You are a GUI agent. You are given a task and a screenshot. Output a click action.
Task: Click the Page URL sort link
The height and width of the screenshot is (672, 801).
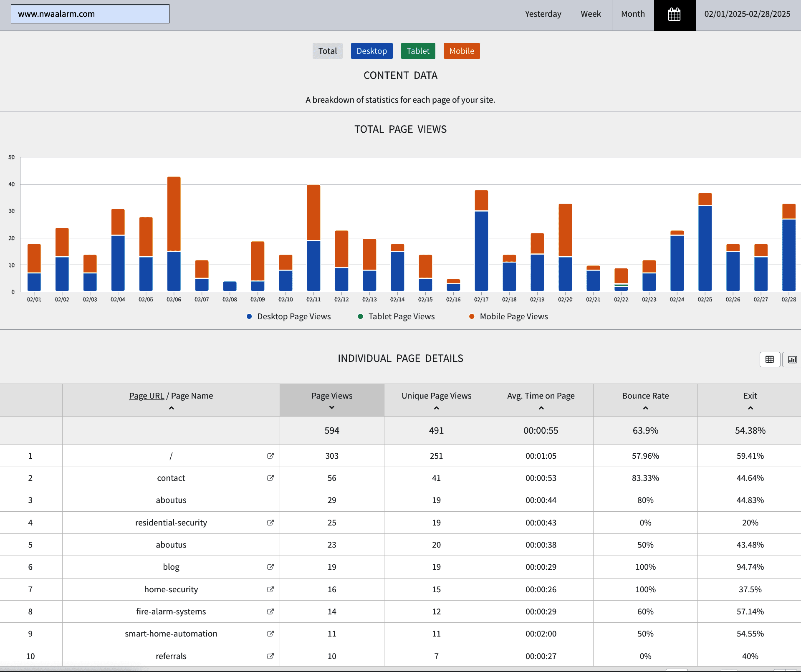pyautogui.click(x=147, y=396)
